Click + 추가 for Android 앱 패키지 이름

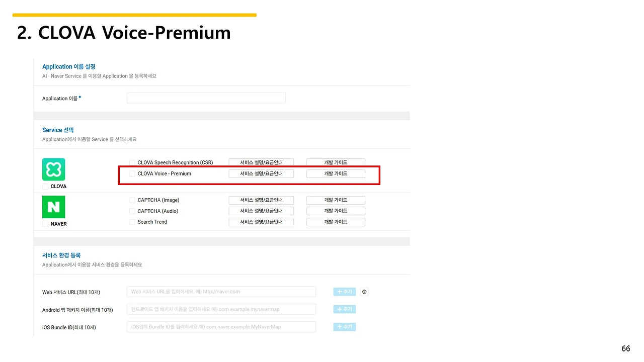[x=345, y=309]
